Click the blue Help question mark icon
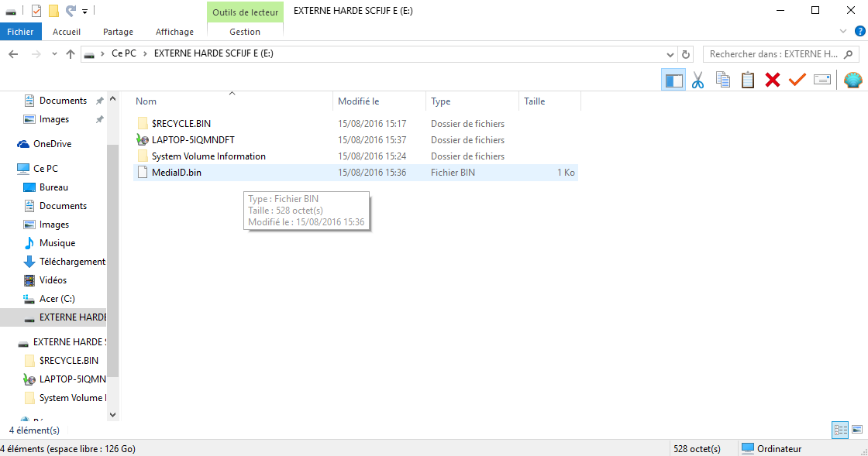Viewport: 868px width, 456px height. 859,32
